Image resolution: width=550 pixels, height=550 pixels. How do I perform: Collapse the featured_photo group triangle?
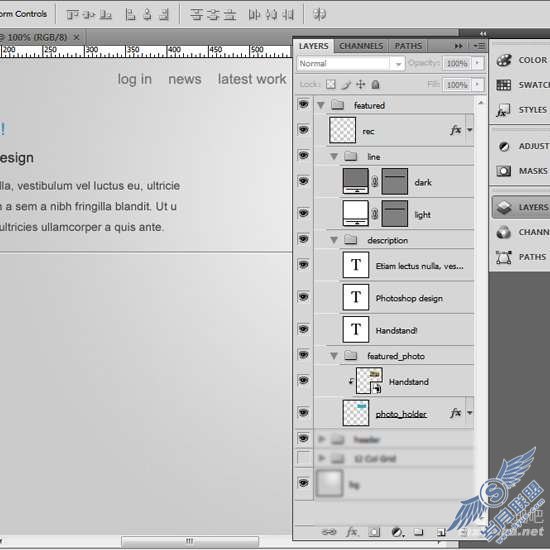click(334, 356)
